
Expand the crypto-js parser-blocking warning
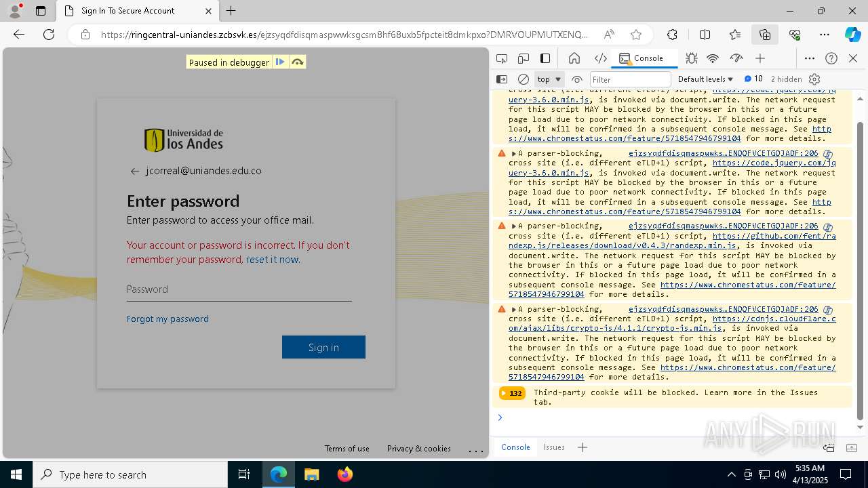pos(514,309)
